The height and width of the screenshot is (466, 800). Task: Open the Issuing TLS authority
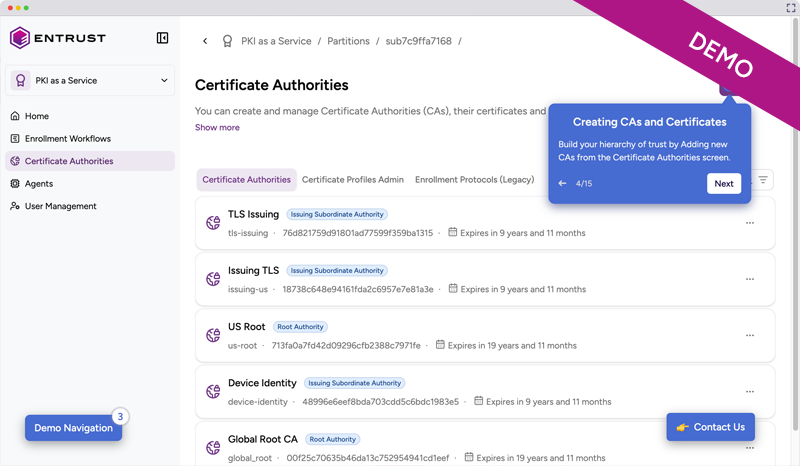pyautogui.click(x=253, y=271)
